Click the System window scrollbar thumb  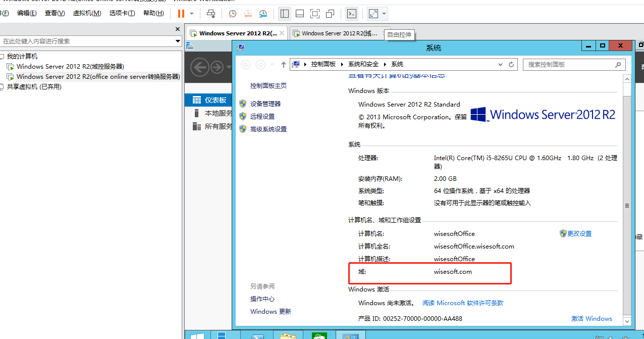627,205
